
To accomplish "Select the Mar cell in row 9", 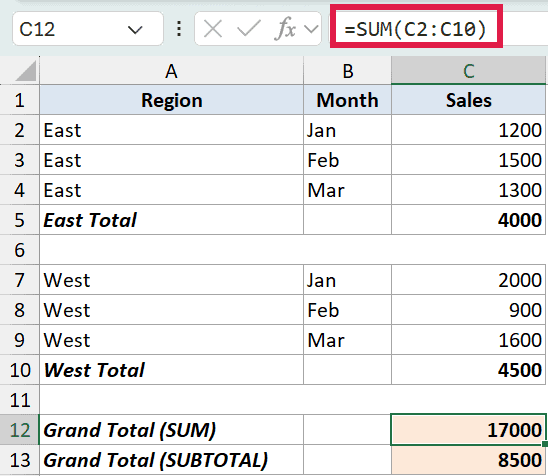I will click(x=347, y=340).
